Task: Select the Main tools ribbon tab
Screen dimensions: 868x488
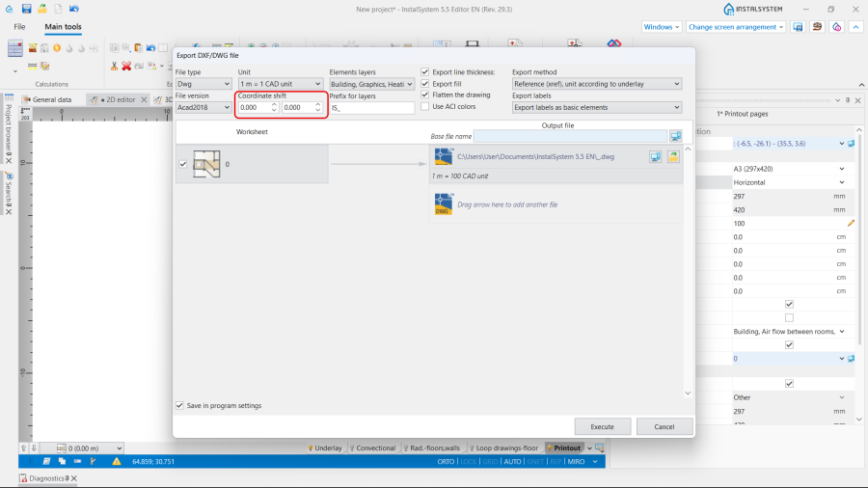Action: tap(63, 27)
